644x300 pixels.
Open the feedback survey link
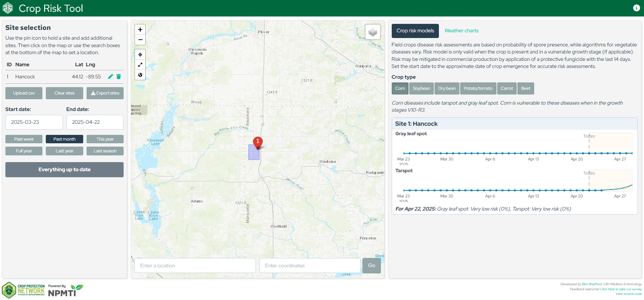(x=620, y=289)
